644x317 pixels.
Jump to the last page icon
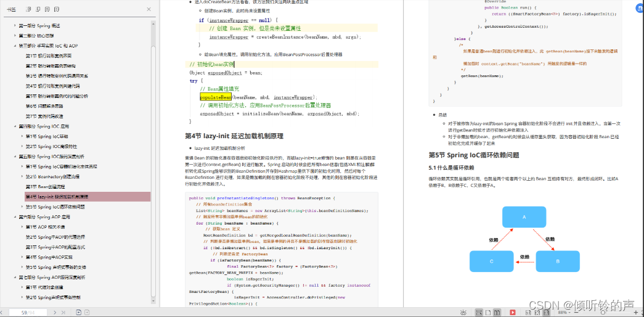click(63, 313)
